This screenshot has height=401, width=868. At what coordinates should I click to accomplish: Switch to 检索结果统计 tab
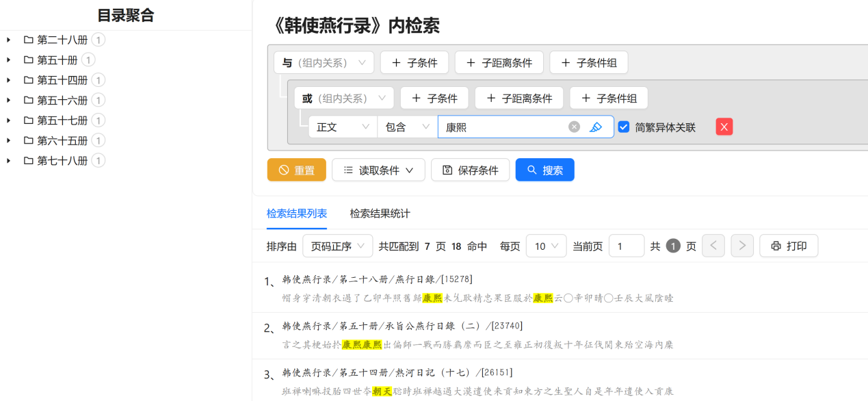(380, 214)
